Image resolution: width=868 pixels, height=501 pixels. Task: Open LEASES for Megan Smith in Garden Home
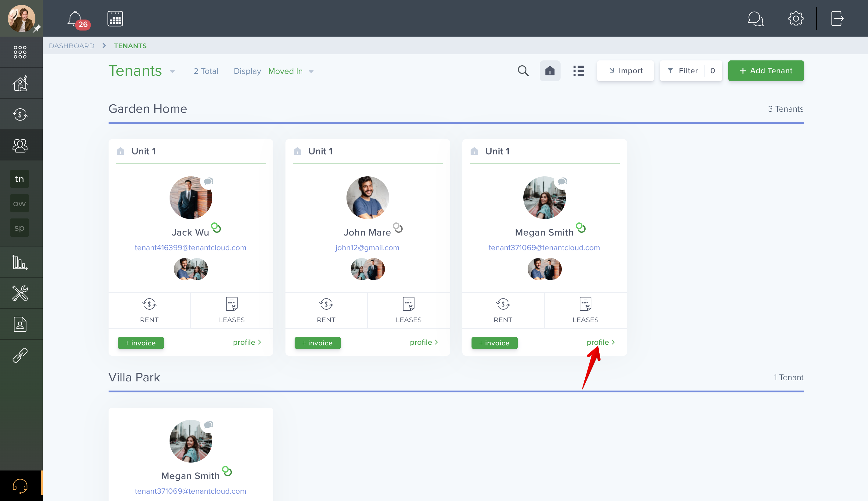(x=585, y=310)
